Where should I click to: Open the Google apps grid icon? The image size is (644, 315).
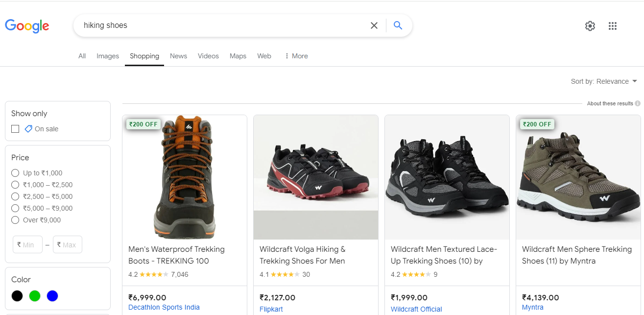point(613,26)
